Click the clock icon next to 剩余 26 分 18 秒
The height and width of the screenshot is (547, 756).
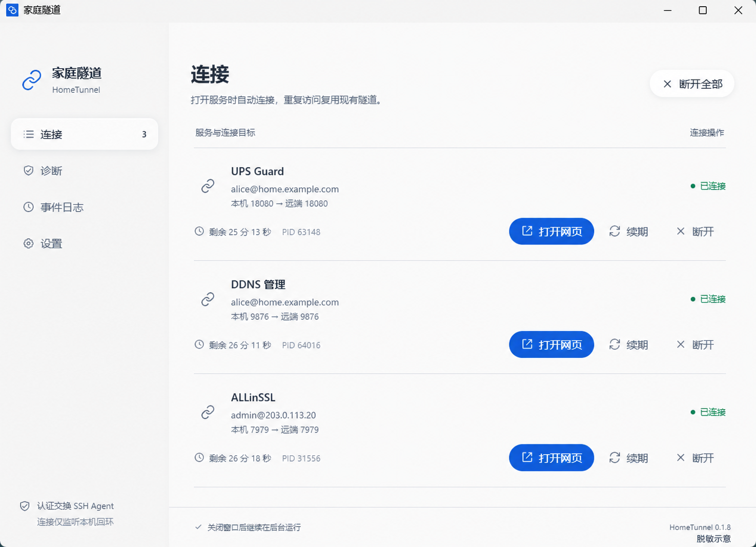pyautogui.click(x=199, y=458)
